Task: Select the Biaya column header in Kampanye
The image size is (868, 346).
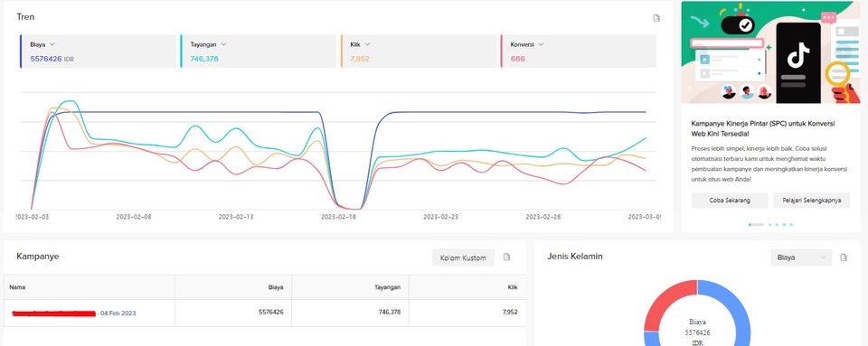Action: (x=233, y=287)
